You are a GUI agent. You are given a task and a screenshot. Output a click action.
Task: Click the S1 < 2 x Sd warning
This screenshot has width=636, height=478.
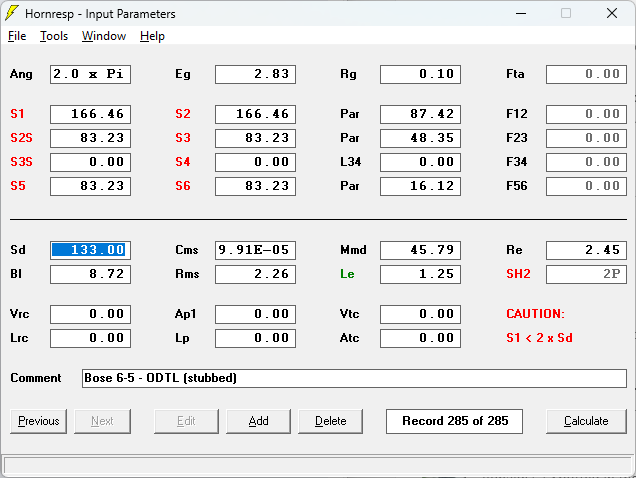539,338
